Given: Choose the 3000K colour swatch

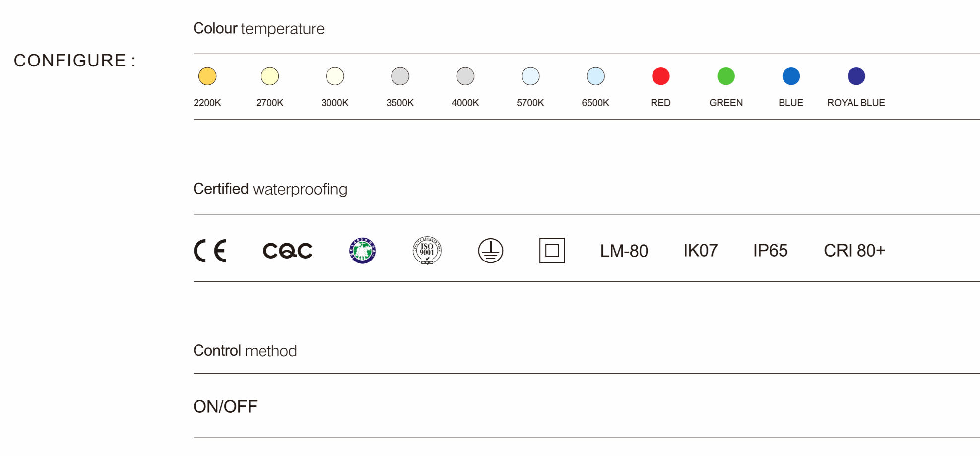Looking at the screenshot, I should (x=335, y=76).
